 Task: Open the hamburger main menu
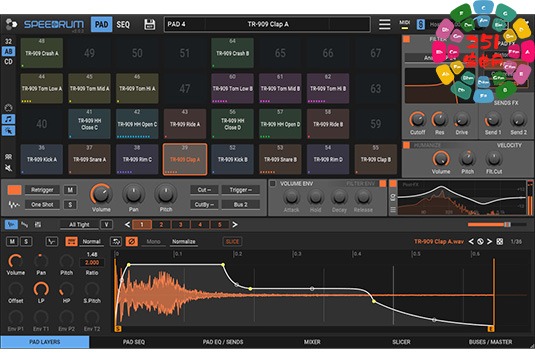(385, 24)
